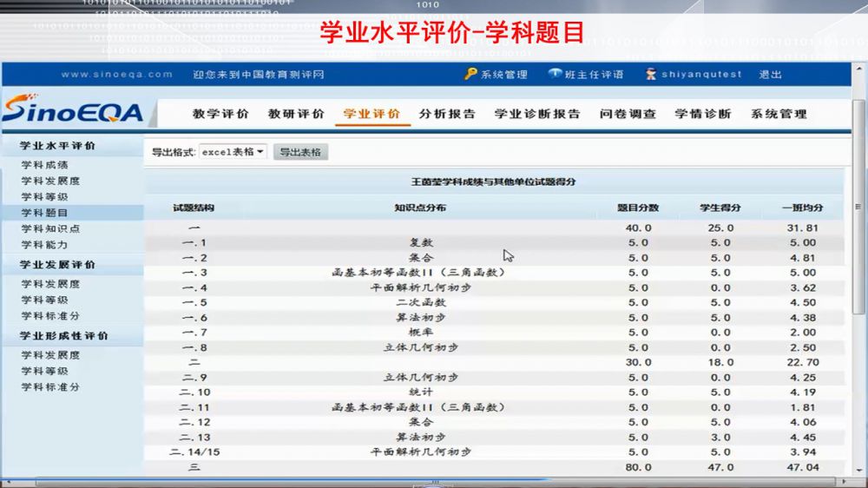Click 退出 to log out

(x=771, y=75)
